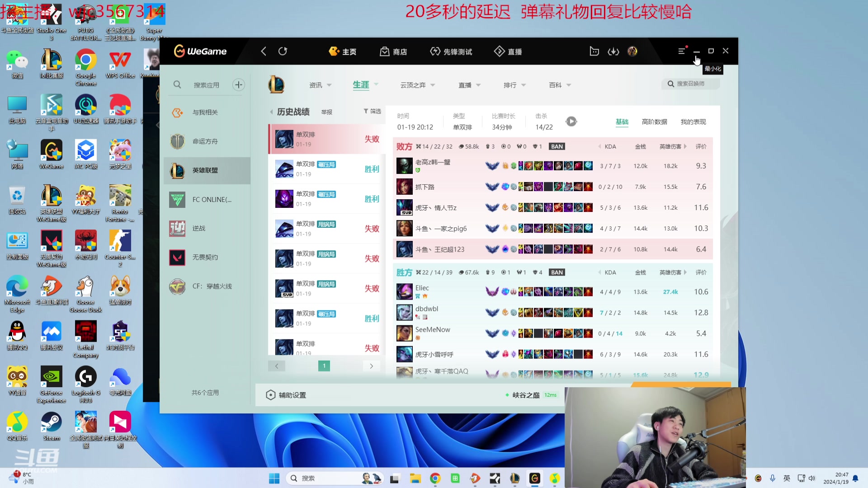Select player SeeMeNow in winning team
This screenshot has height=488, width=868.
pos(552,333)
